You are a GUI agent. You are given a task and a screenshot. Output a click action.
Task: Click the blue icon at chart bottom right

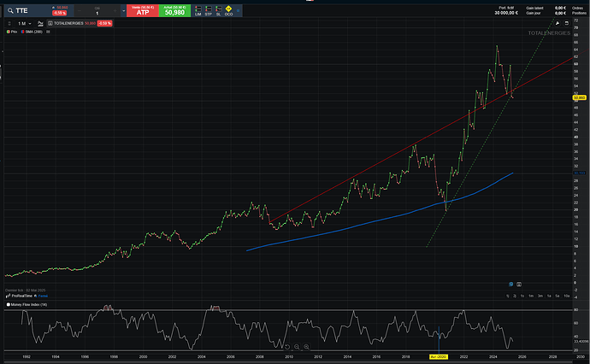[x=511, y=285]
